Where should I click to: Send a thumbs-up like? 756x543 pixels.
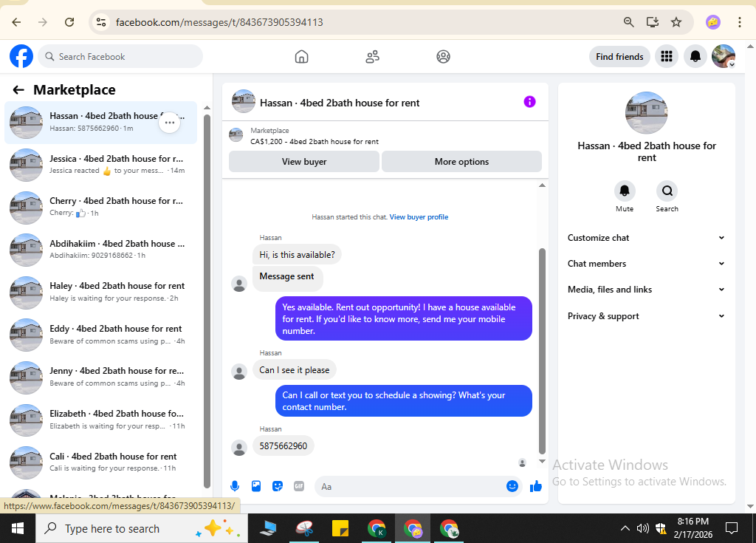536,486
